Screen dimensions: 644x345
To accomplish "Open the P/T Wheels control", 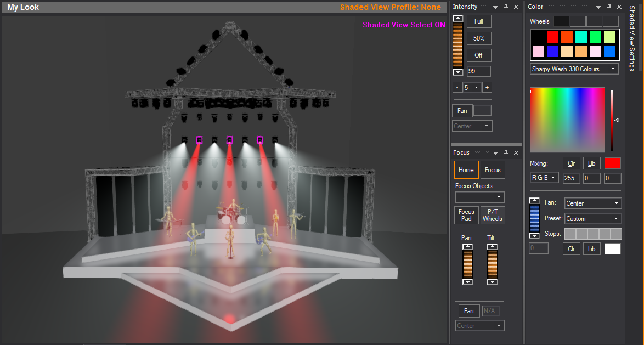I will [x=492, y=215].
